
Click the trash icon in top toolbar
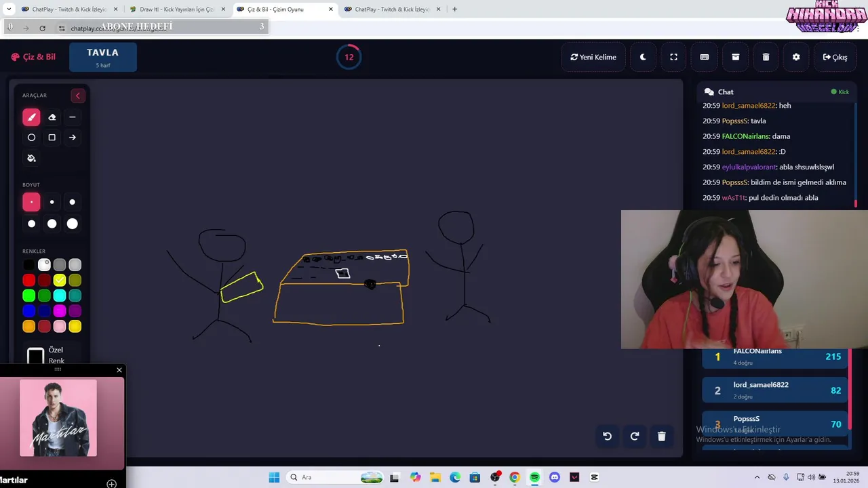[x=766, y=57]
